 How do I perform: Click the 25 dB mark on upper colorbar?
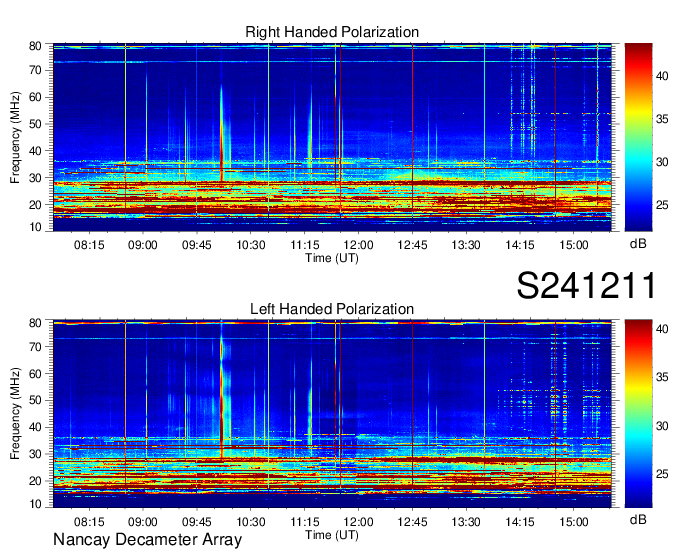click(x=662, y=205)
